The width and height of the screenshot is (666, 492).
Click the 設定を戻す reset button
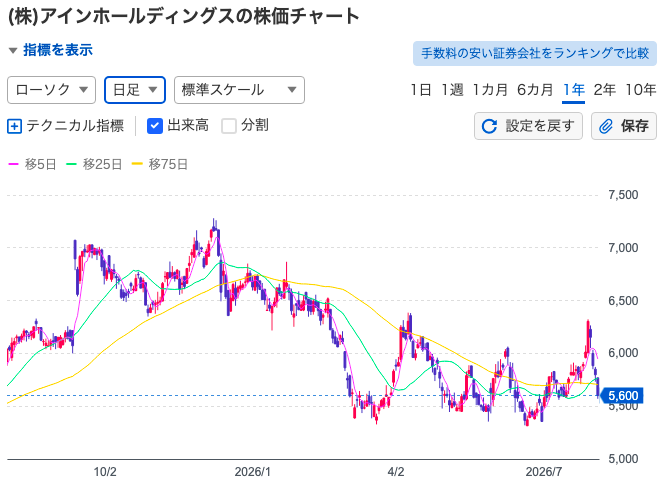(528, 126)
